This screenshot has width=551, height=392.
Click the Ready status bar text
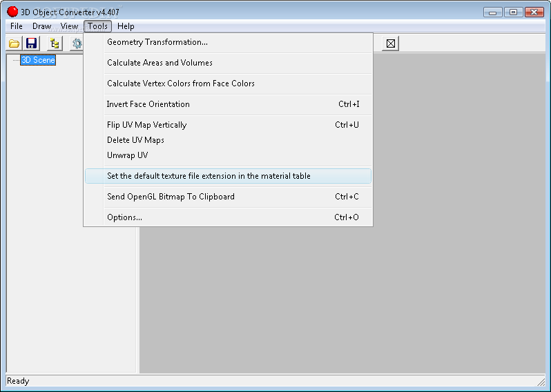click(18, 381)
